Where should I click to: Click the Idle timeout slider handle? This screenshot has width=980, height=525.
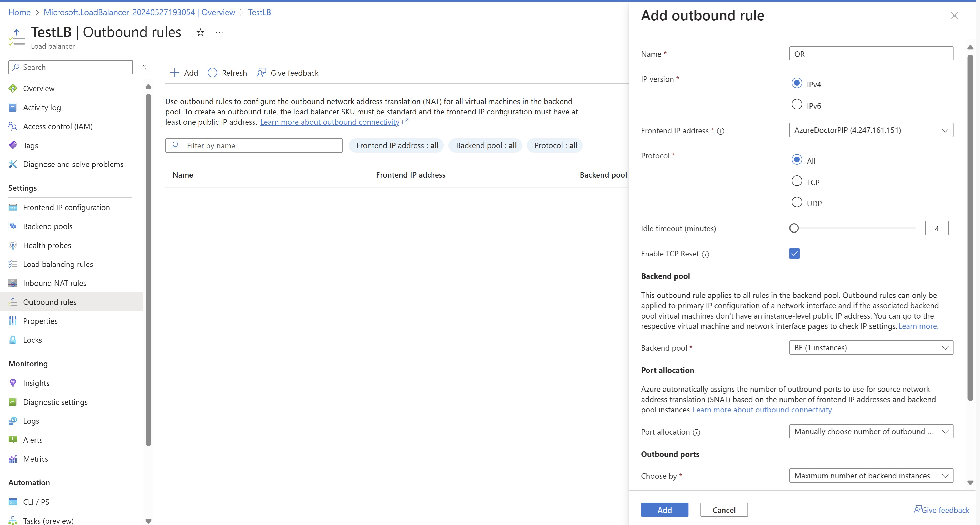(x=794, y=228)
